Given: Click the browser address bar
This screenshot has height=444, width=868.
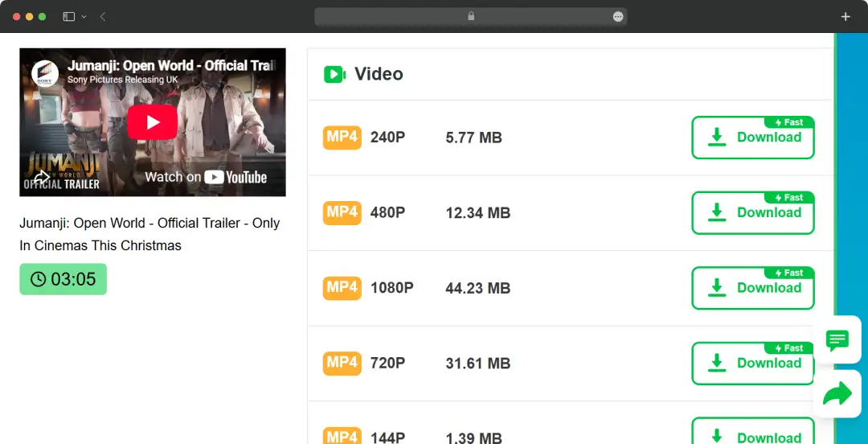Looking at the screenshot, I should click(470, 17).
